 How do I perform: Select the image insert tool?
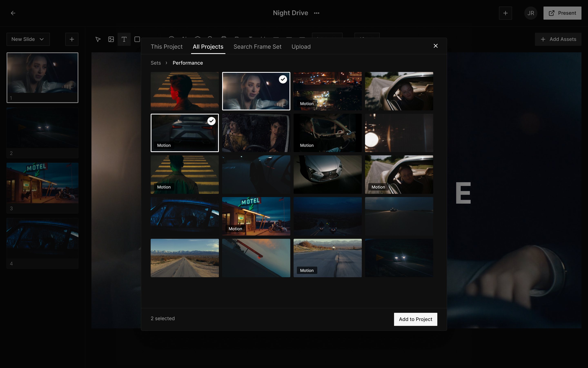coord(111,39)
